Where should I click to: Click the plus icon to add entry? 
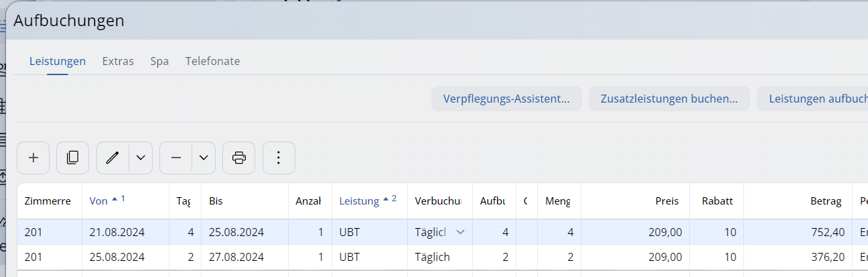[x=33, y=158]
